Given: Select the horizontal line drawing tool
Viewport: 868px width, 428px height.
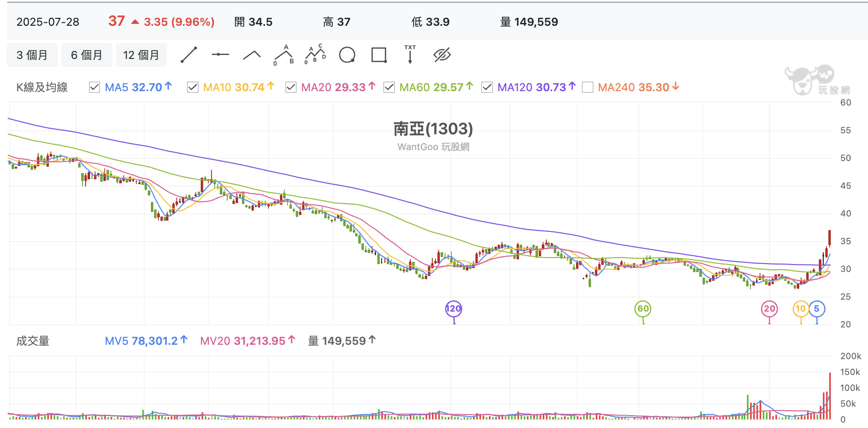Looking at the screenshot, I should (220, 54).
